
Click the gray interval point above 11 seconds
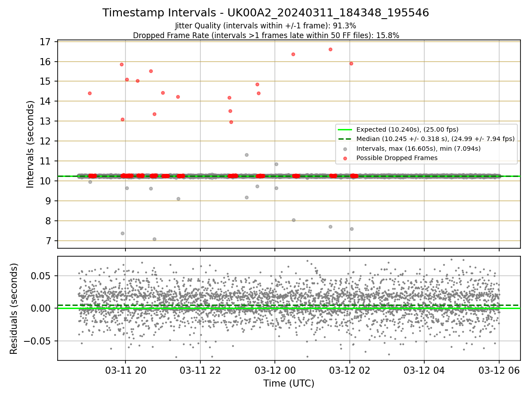coord(246,155)
